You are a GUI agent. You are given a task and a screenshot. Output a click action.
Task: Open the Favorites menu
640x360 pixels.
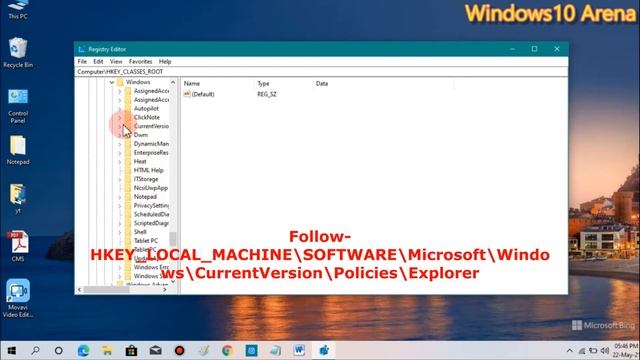click(x=140, y=61)
